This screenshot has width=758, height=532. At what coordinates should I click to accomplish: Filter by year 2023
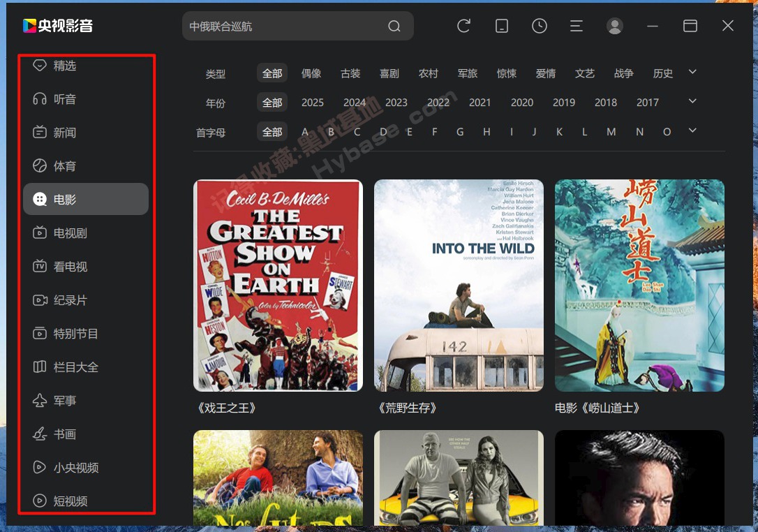tap(396, 103)
